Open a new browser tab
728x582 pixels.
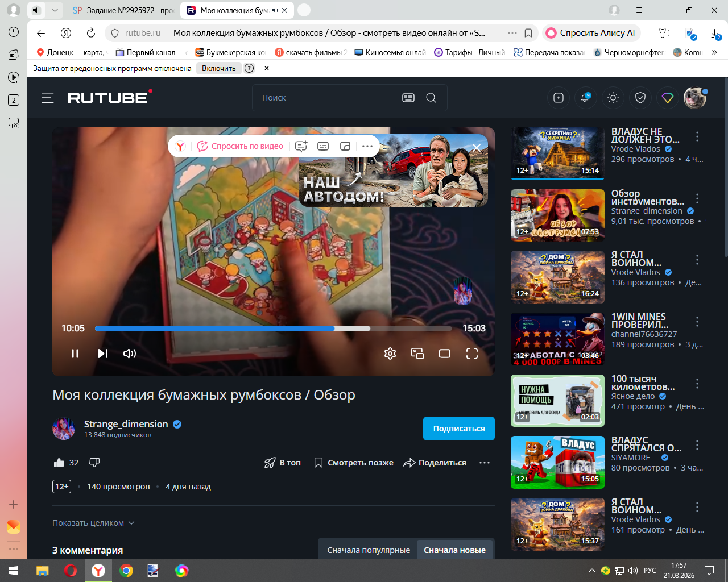(x=304, y=10)
